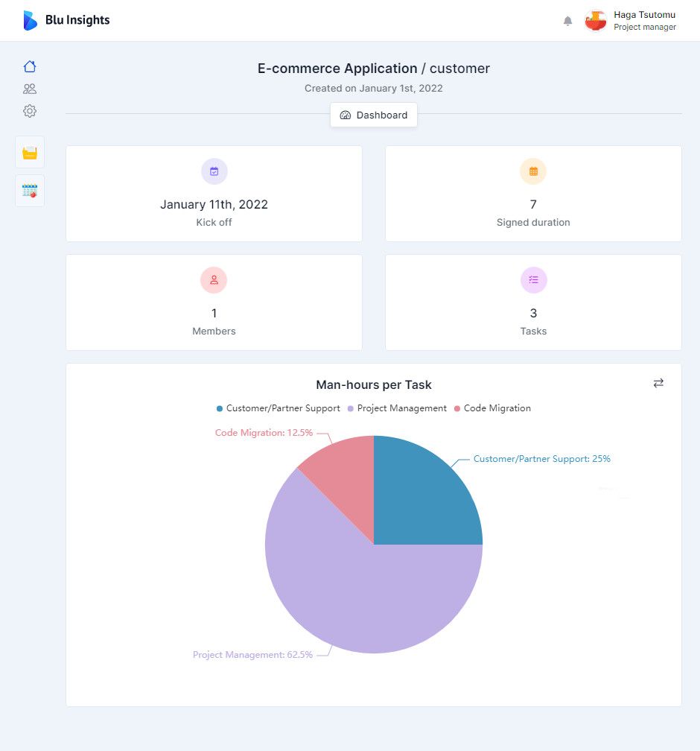Click the January 11th, 2022 kick off date

coord(214,204)
